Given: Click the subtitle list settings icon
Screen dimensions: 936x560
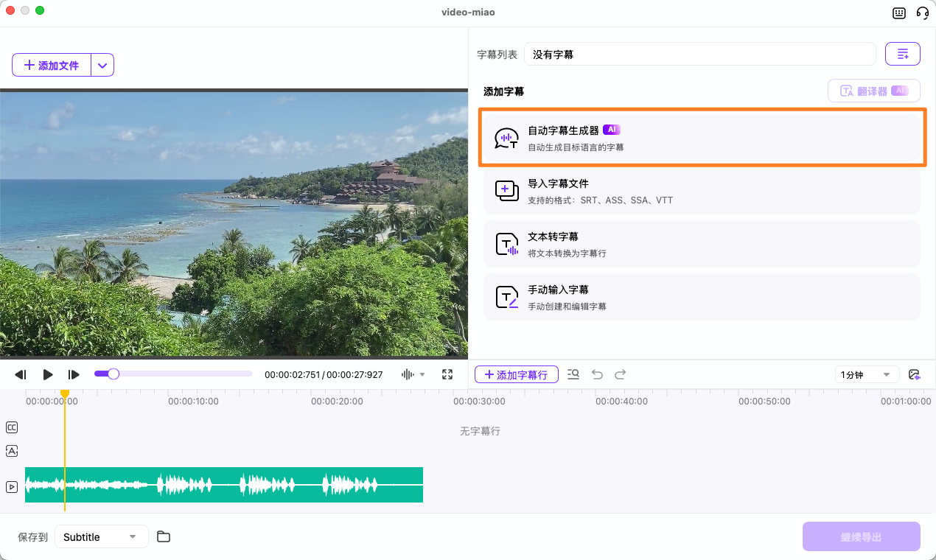Looking at the screenshot, I should (x=902, y=54).
